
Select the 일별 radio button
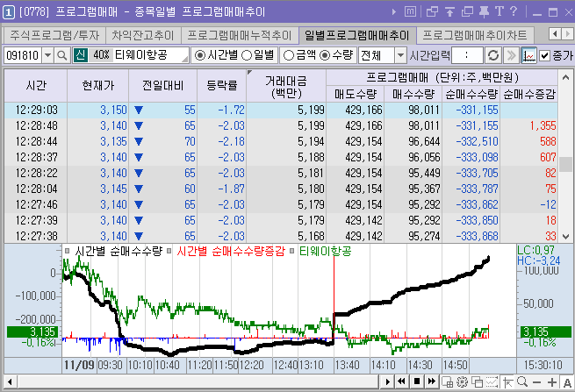tap(247, 55)
